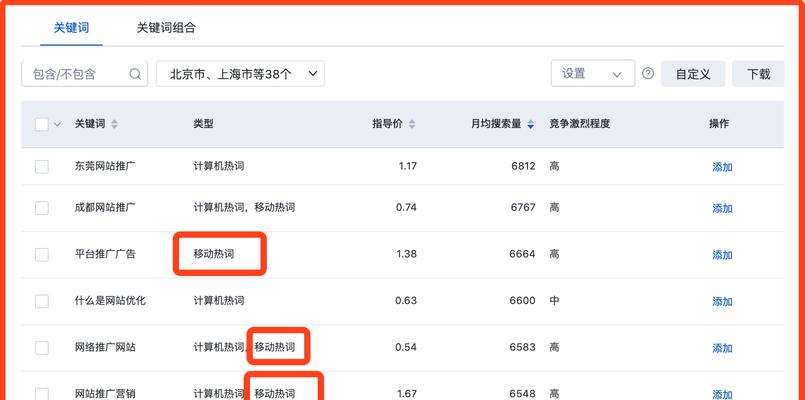The image size is (805, 400).
Task: Click 添加 for 东莞网站推广
Action: click(x=722, y=167)
